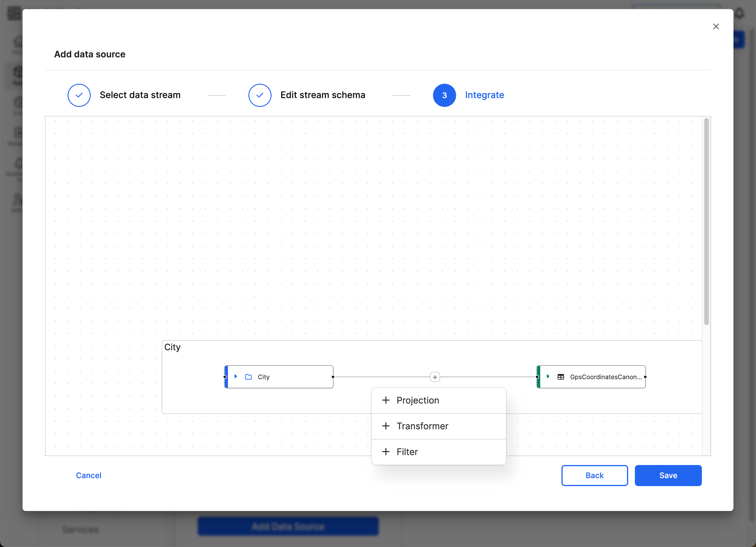Click the plus icon on the connection line
Image resolution: width=756 pixels, height=547 pixels.
pyautogui.click(x=435, y=377)
